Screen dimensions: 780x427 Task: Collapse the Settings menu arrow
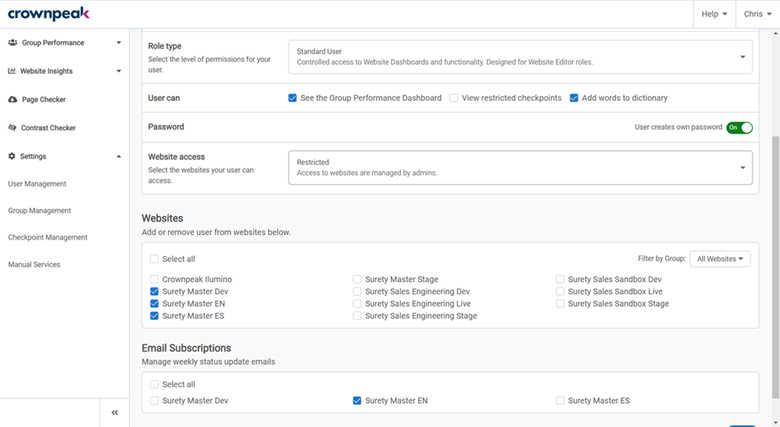(x=119, y=156)
